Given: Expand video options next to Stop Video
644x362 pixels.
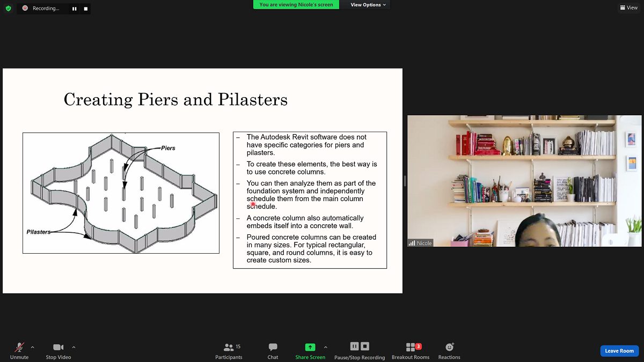Looking at the screenshot, I should (74, 347).
